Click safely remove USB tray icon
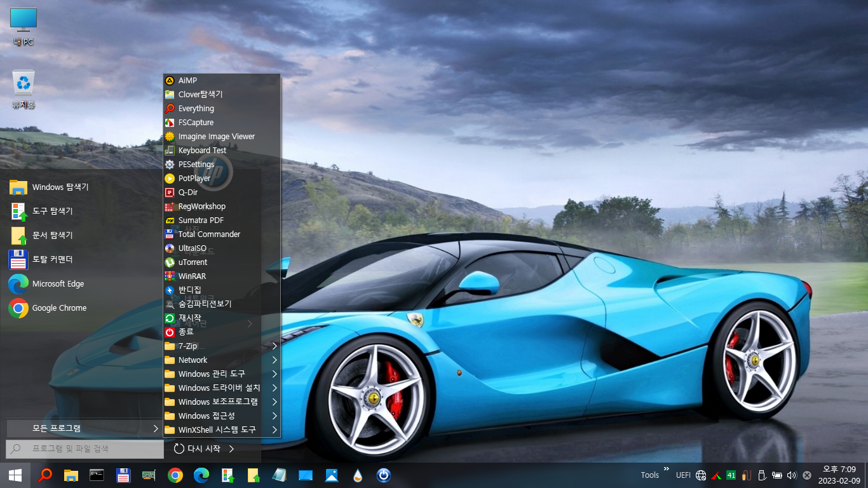 pyautogui.click(x=761, y=475)
